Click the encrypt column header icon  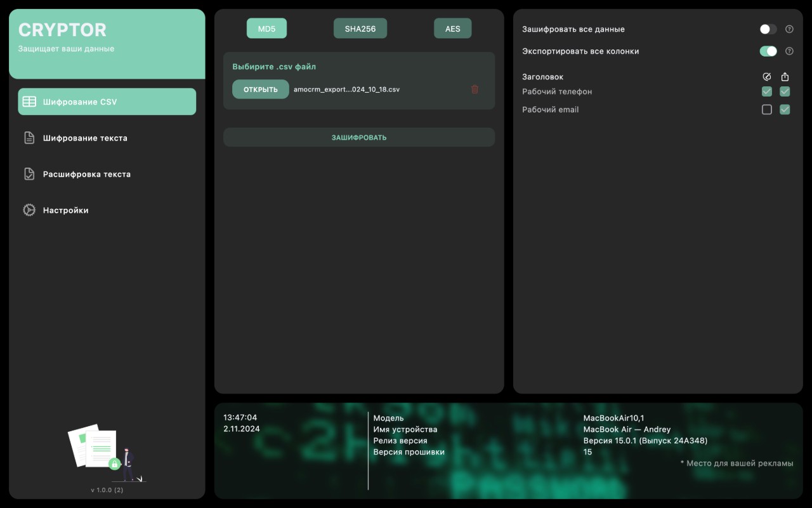767,77
